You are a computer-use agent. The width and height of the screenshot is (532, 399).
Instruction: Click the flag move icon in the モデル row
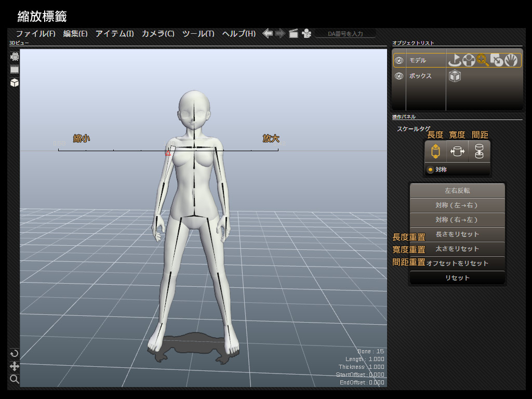[x=455, y=60]
